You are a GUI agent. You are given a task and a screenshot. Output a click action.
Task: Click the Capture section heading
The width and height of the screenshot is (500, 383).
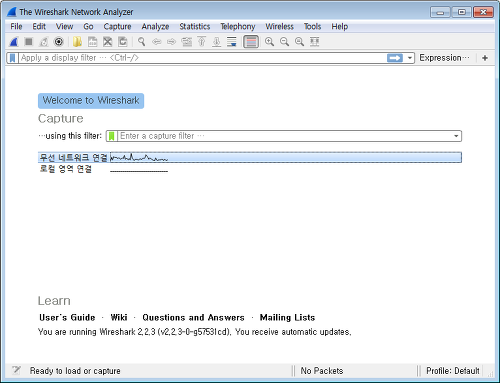coord(61,119)
